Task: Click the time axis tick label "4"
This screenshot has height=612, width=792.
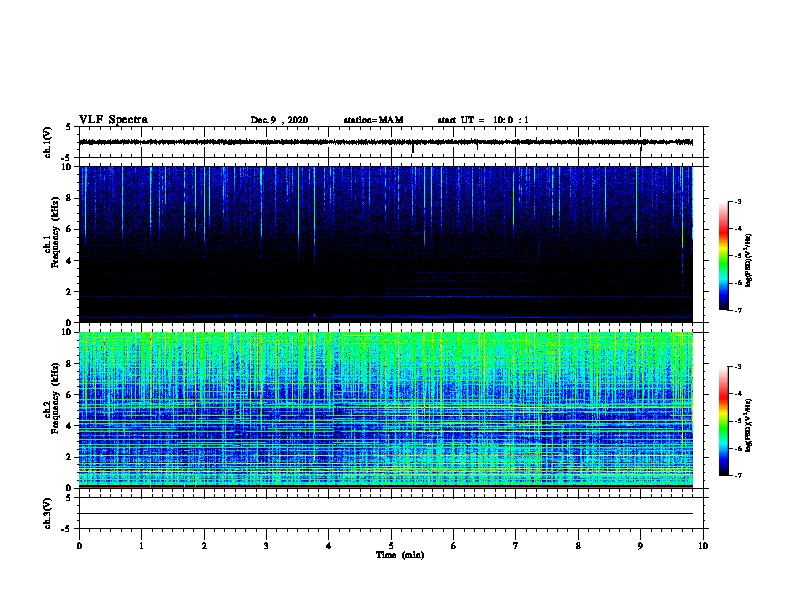Action: [329, 546]
